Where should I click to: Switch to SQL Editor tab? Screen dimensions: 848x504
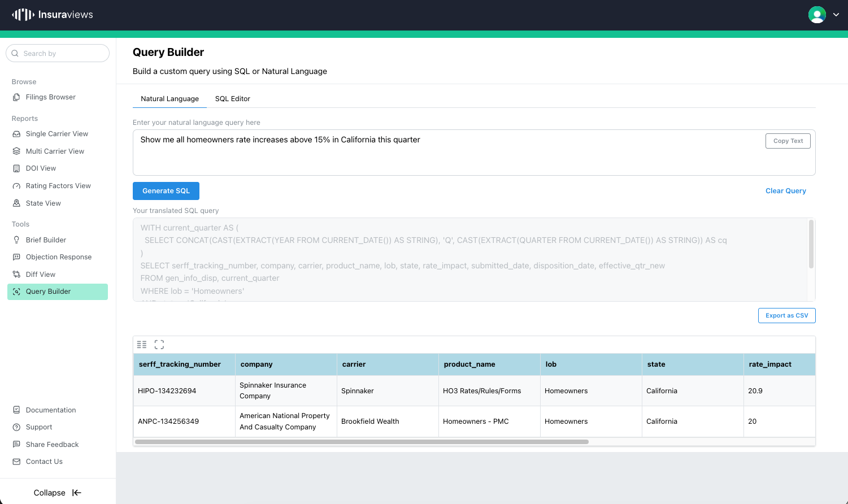pos(233,99)
